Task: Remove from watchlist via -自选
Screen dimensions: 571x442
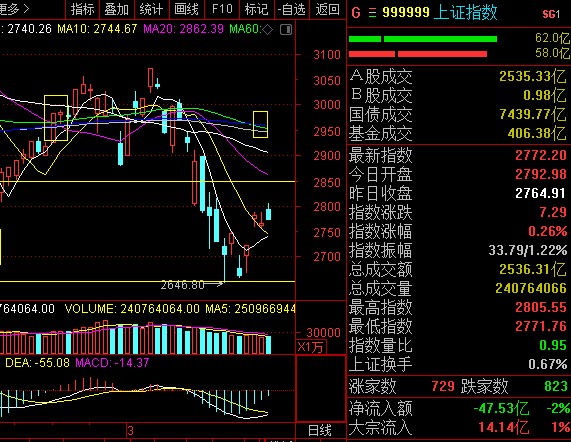Action: point(291,9)
